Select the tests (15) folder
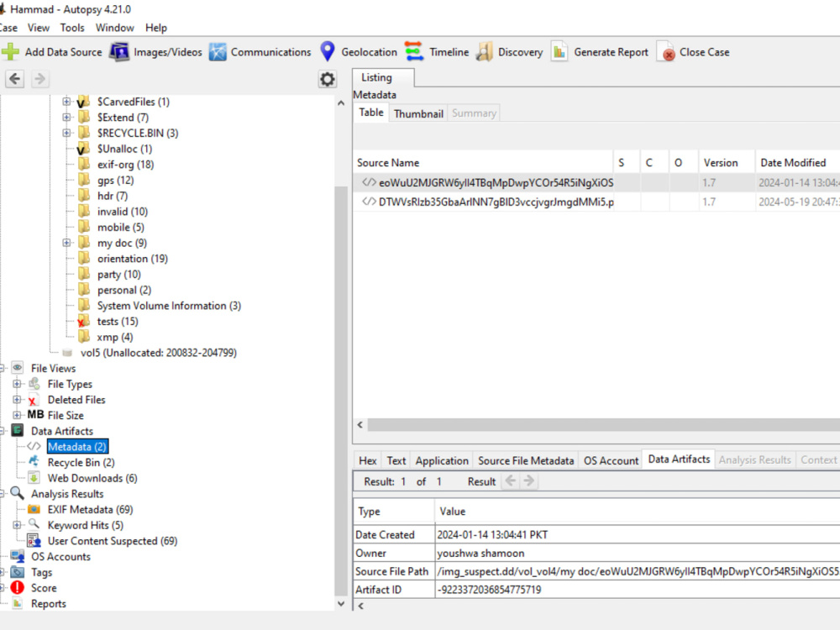 point(118,322)
